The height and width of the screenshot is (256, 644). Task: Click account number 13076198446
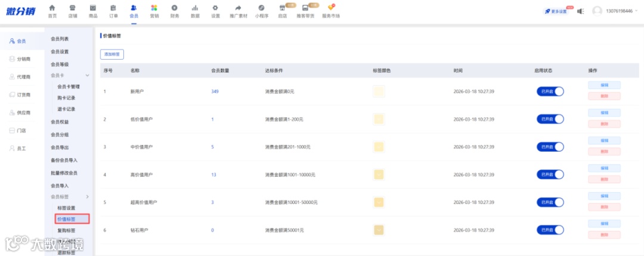pos(620,11)
